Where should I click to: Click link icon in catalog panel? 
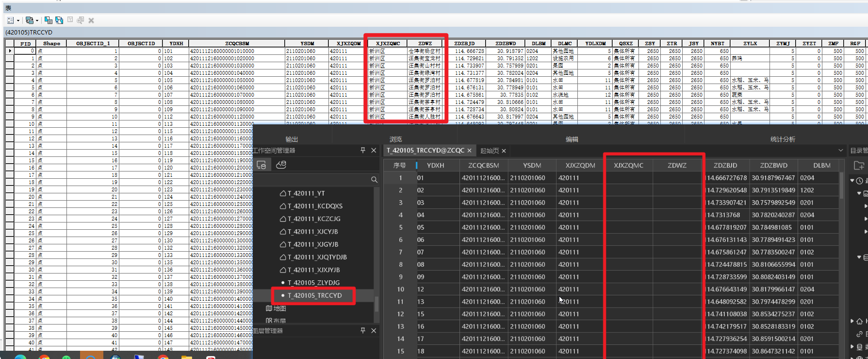point(859,334)
